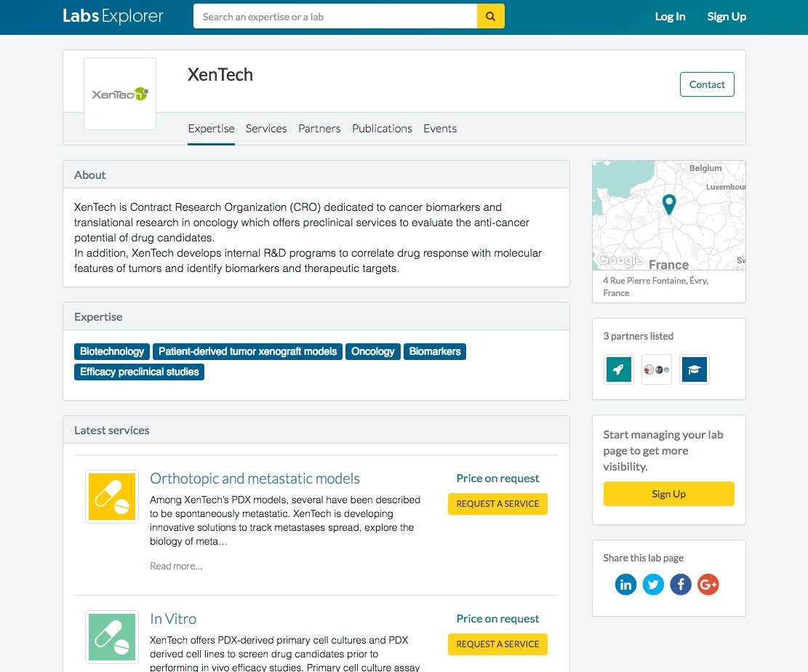The height and width of the screenshot is (672, 808).
Task: Open the Expertise tab
Action: [x=212, y=128]
